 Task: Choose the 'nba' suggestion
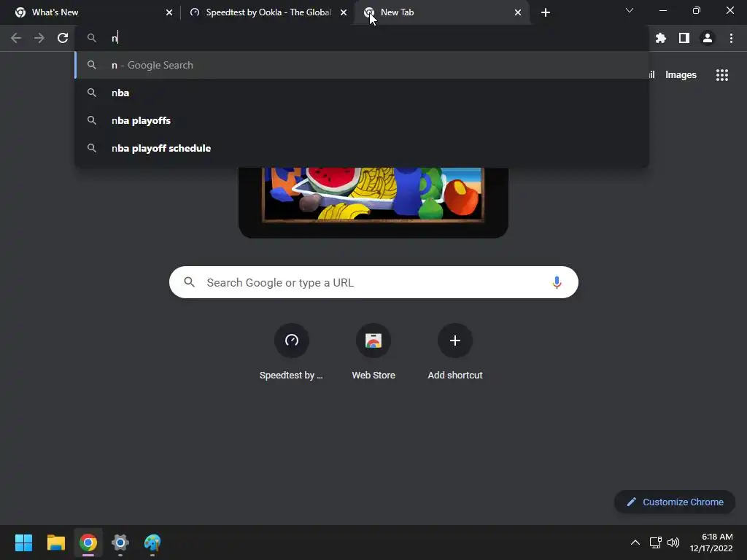(362, 93)
